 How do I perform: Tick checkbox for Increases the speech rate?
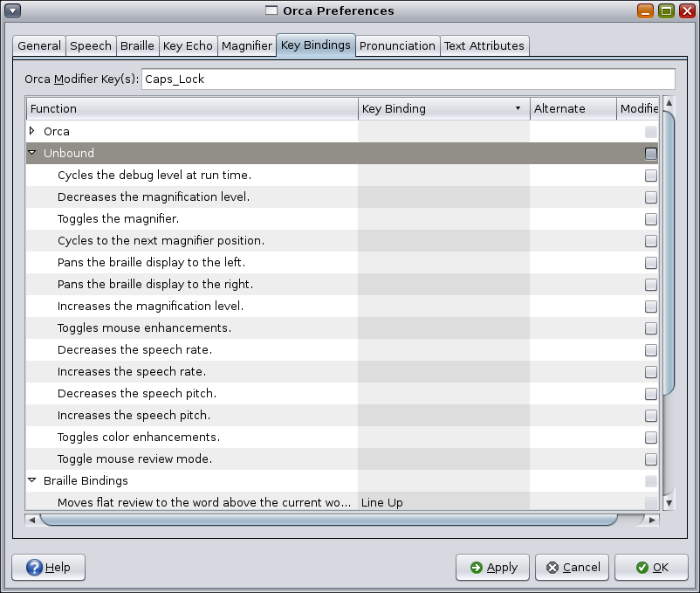click(651, 372)
